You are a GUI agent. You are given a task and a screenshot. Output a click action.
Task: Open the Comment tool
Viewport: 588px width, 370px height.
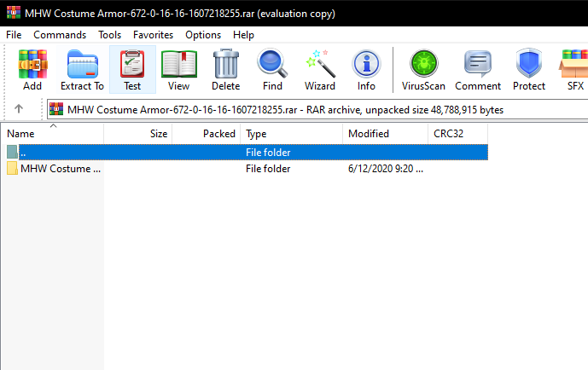(x=478, y=70)
